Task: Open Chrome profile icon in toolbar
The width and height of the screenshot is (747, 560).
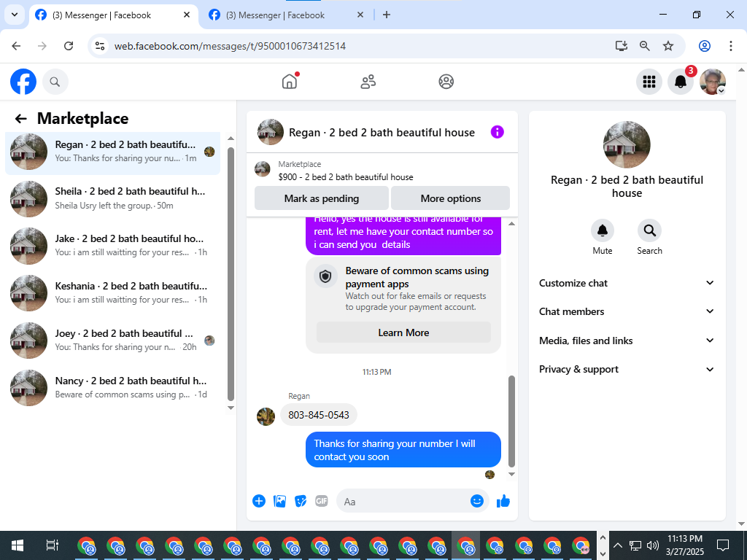Action: tap(705, 46)
